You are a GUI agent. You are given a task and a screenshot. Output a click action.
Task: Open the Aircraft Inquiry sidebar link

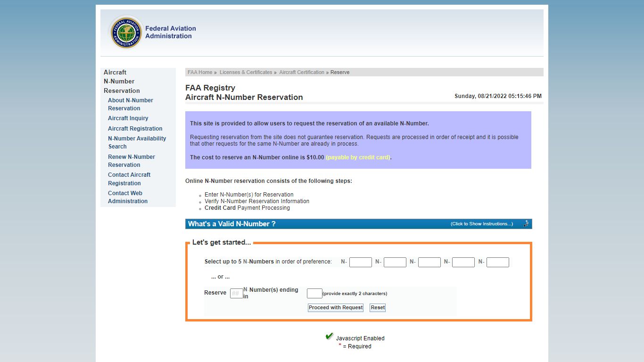tap(128, 118)
